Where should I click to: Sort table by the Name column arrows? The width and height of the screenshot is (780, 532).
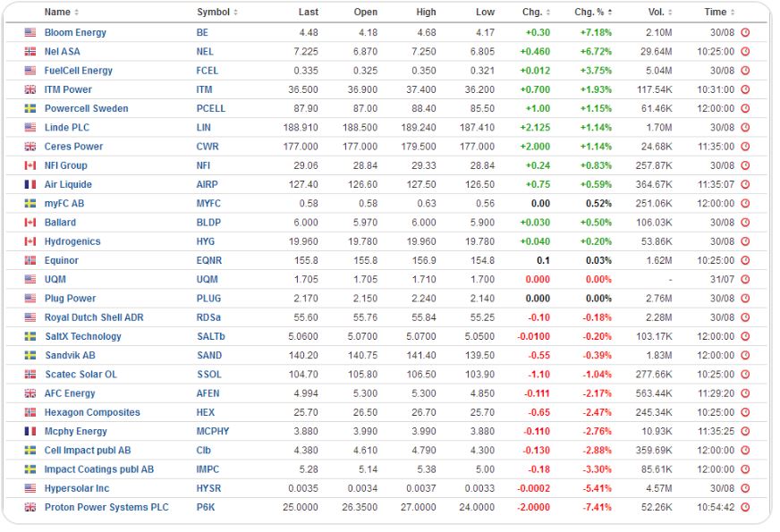(x=76, y=13)
